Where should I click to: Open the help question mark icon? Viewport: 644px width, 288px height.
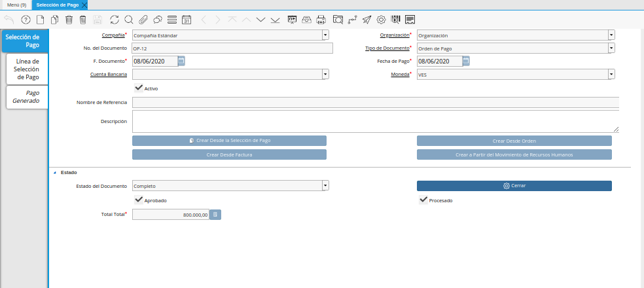26,20
